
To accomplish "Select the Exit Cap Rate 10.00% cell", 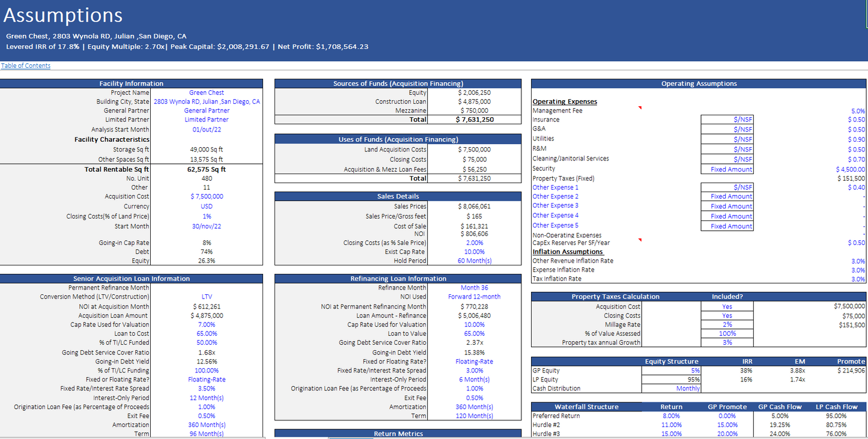I will [474, 252].
